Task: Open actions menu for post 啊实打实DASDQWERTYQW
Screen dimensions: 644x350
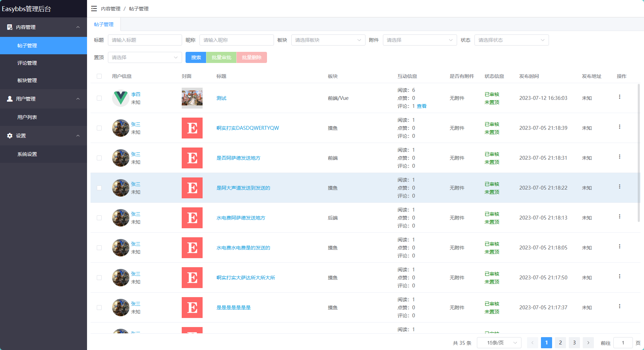Action: click(620, 127)
